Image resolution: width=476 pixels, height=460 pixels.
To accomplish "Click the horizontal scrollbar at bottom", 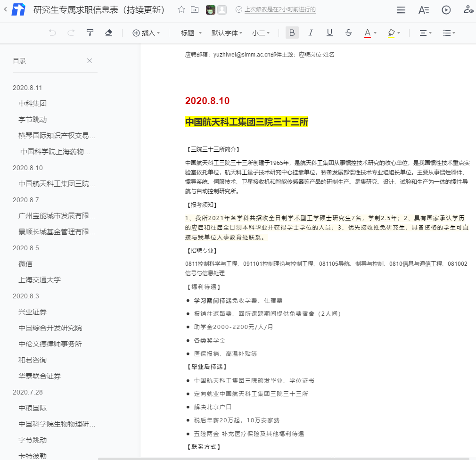I will 284,459.
